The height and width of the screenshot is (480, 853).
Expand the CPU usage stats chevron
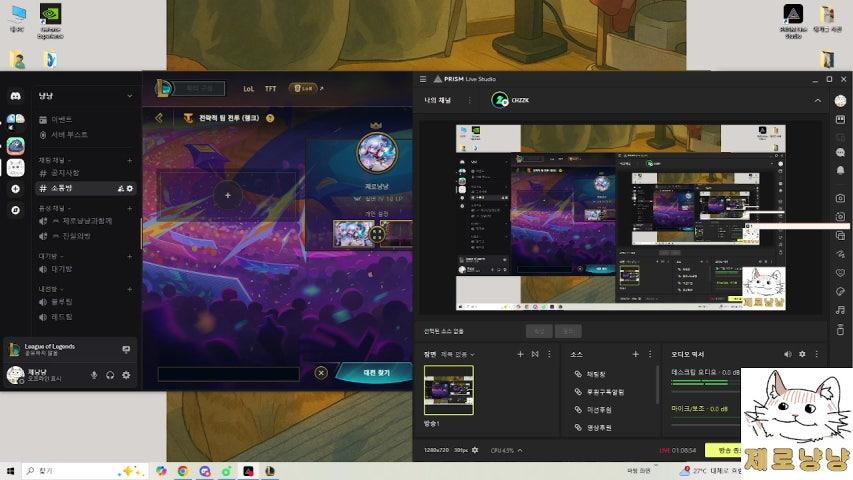tap(520, 450)
